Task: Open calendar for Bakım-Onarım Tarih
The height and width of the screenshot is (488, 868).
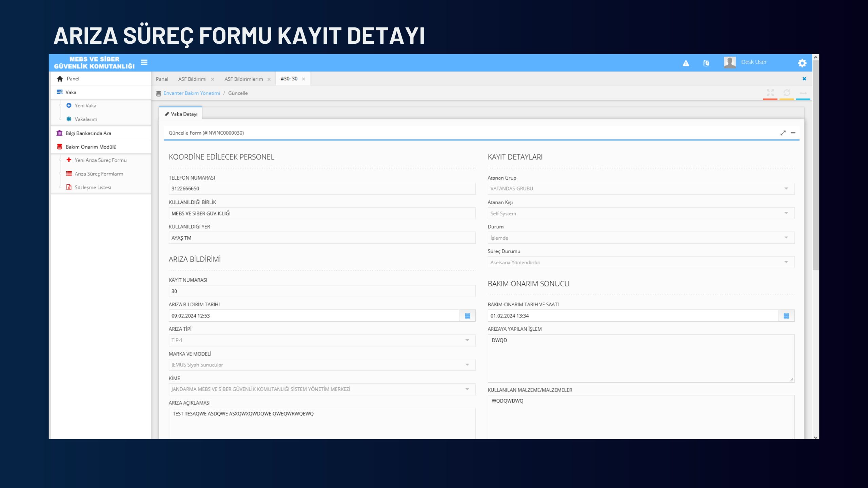Action: tap(786, 316)
